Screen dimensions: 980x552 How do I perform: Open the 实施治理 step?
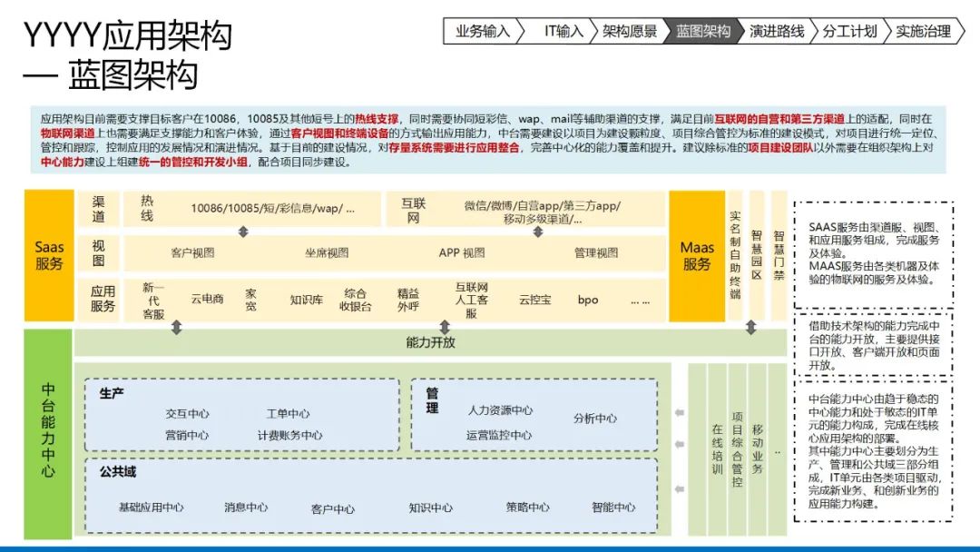(x=924, y=31)
